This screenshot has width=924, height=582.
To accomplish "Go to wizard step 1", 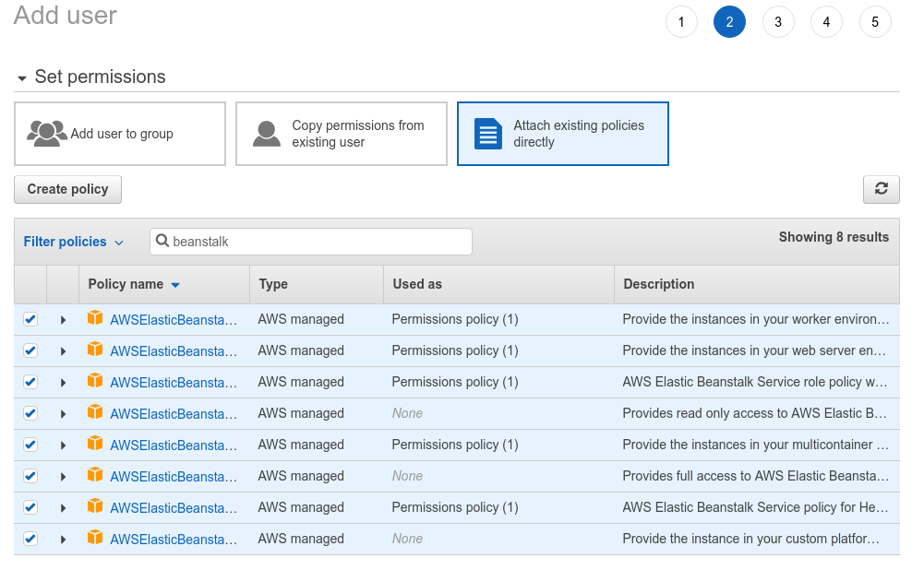I will click(681, 22).
